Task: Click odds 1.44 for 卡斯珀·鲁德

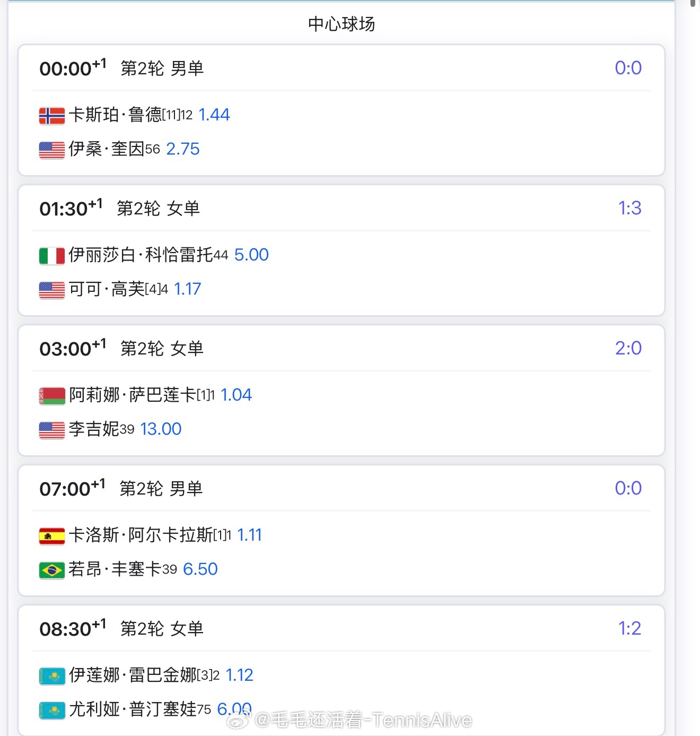Action: click(214, 115)
